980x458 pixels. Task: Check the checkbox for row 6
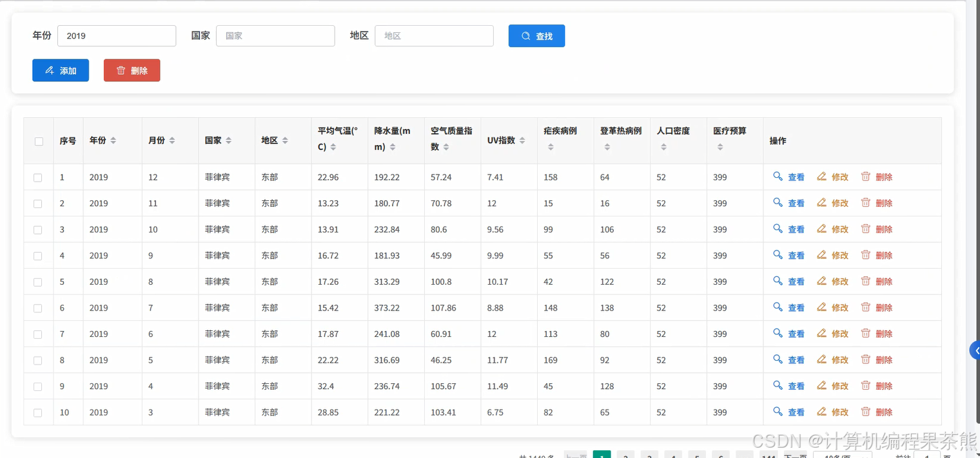coord(38,309)
